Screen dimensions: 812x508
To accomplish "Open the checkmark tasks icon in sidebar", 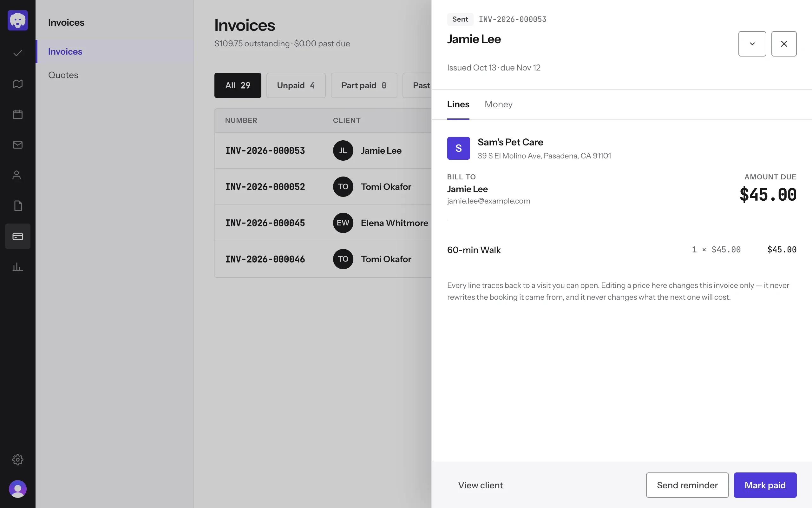I will click(18, 53).
